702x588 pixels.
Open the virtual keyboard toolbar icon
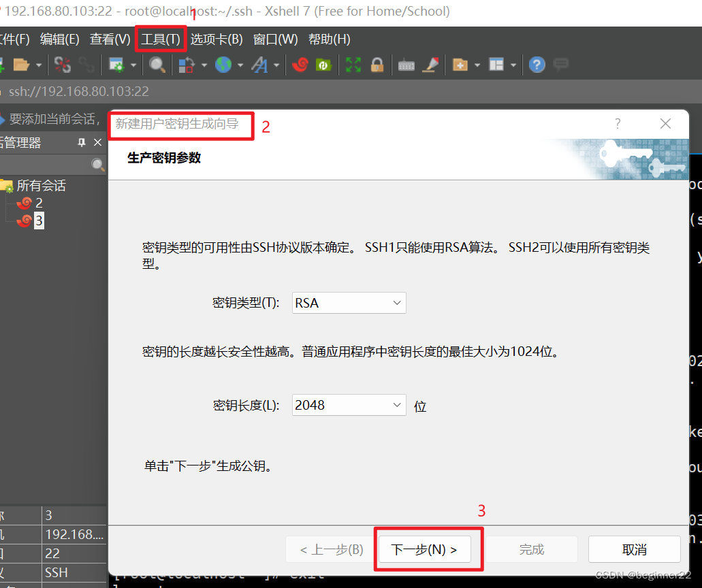(x=406, y=65)
